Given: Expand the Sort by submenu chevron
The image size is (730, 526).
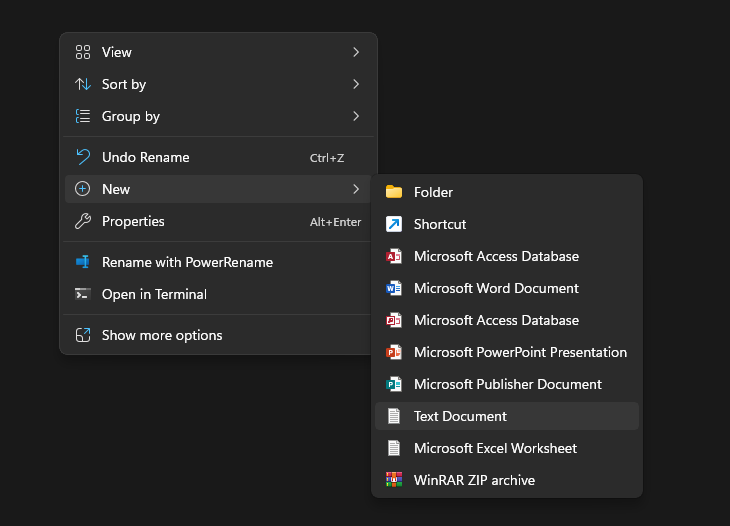Looking at the screenshot, I should click(x=356, y=84).
